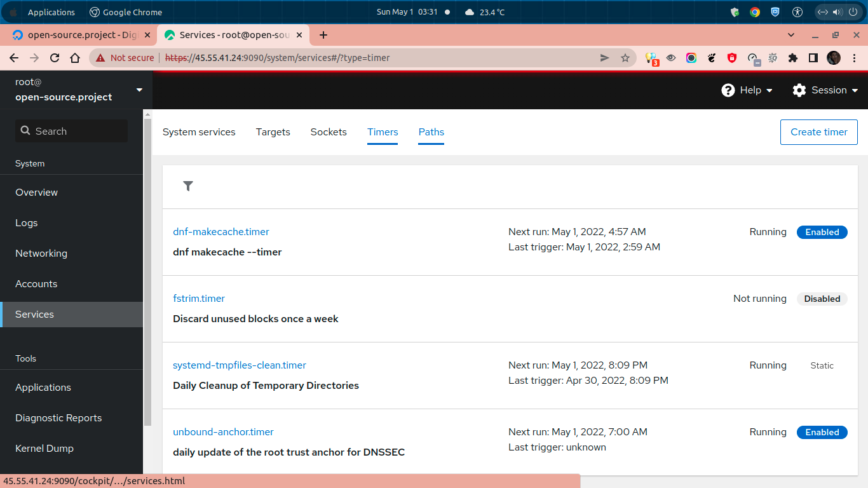868x488 pixels.
Task: Bookmark this page with star icon
Action: [x=625, y=58]
